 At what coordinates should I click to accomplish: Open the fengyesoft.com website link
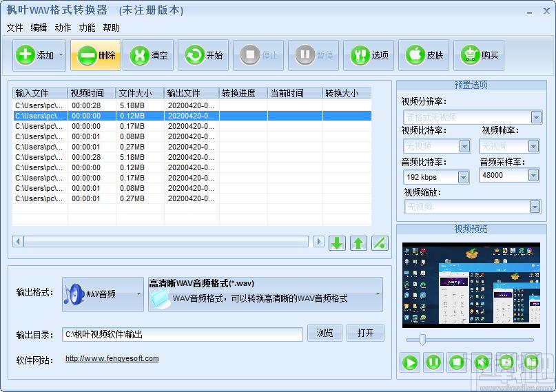tap(112, 358)
